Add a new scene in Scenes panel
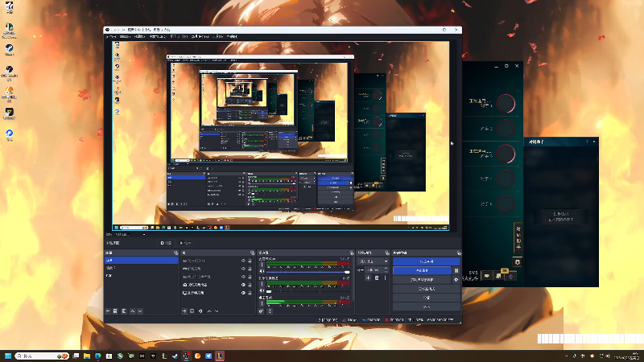This screenshot has height=362, width=644. [x=108, y=311]
